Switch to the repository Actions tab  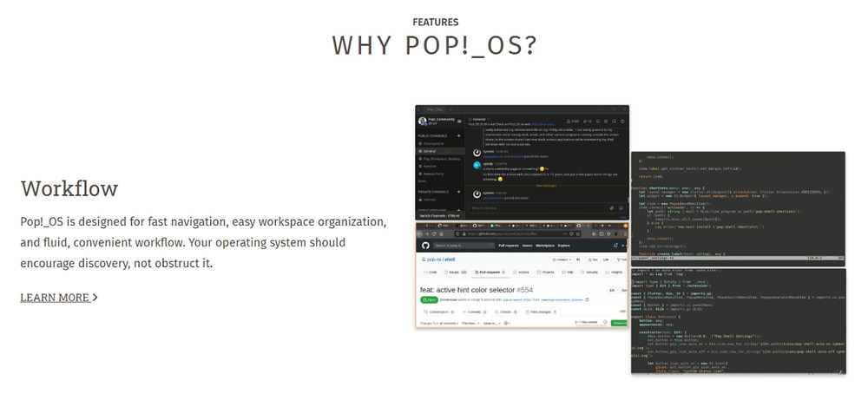click(521, 273)
